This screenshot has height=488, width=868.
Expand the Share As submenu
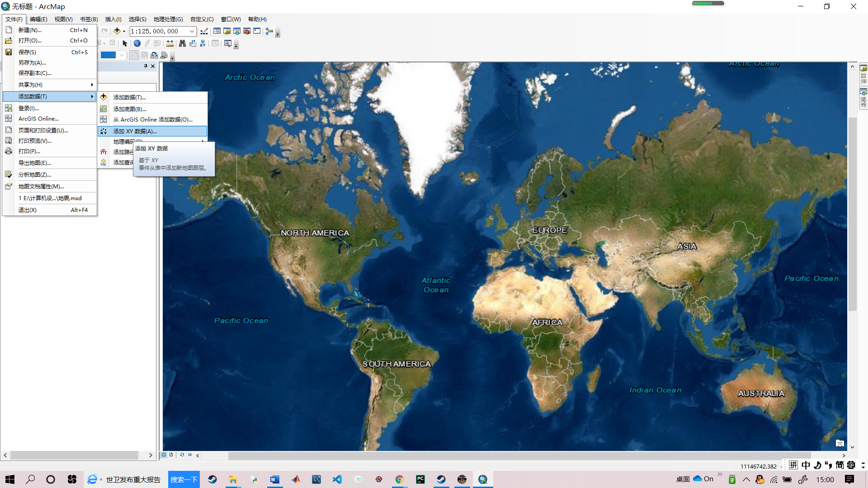(50, 84)
